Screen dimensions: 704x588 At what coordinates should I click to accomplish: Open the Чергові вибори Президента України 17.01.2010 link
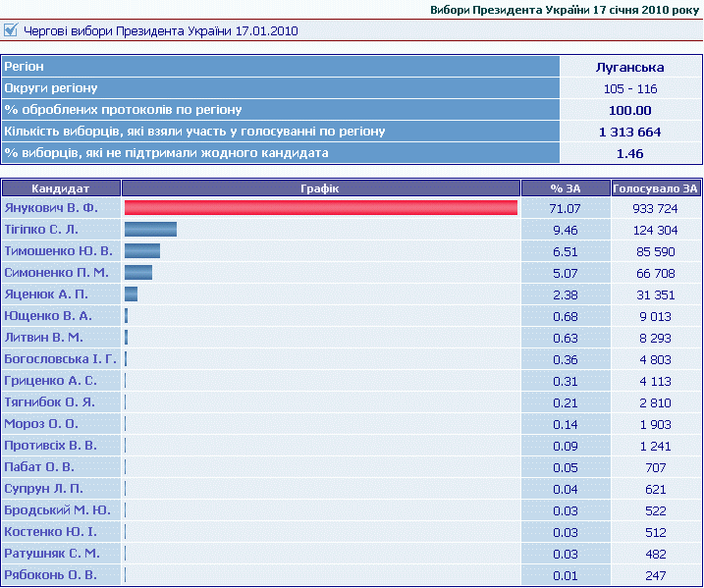coord(160,31)
